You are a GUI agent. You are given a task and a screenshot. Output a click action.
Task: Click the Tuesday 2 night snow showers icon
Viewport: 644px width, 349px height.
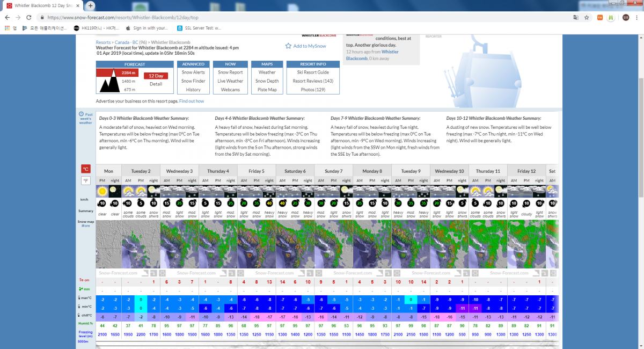(154, 191)
